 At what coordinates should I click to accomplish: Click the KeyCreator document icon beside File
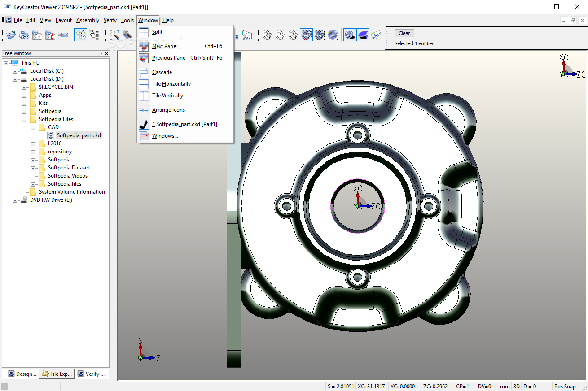[x=9, y=20]
